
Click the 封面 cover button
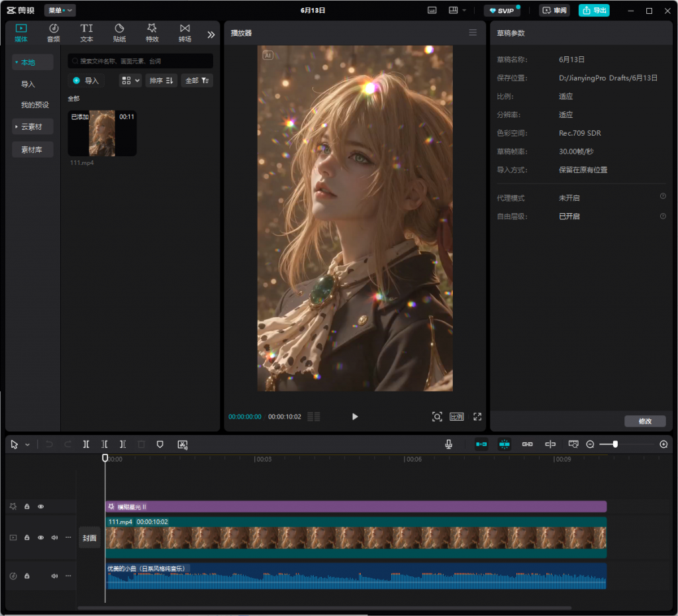pyautogui.click(x=89, y=538)
